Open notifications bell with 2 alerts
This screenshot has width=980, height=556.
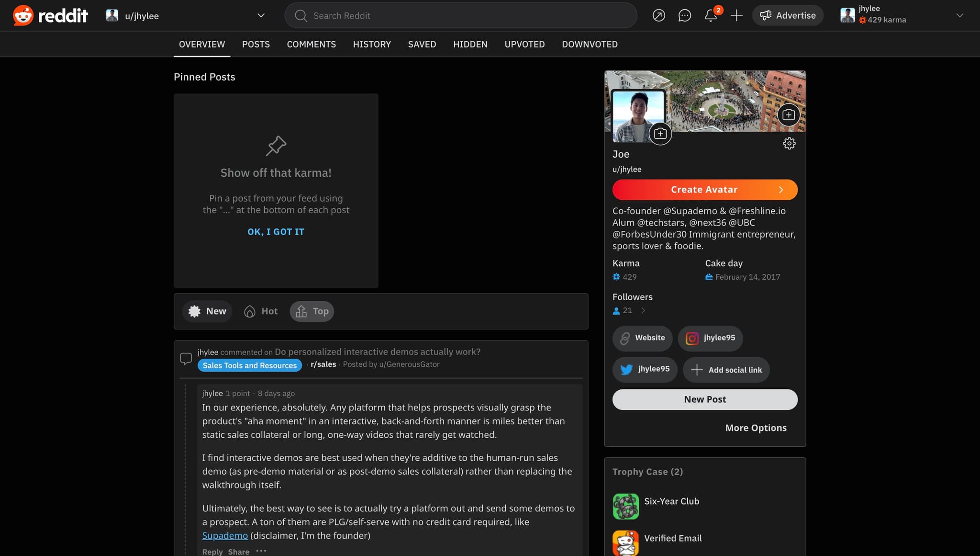pos(711,16)
